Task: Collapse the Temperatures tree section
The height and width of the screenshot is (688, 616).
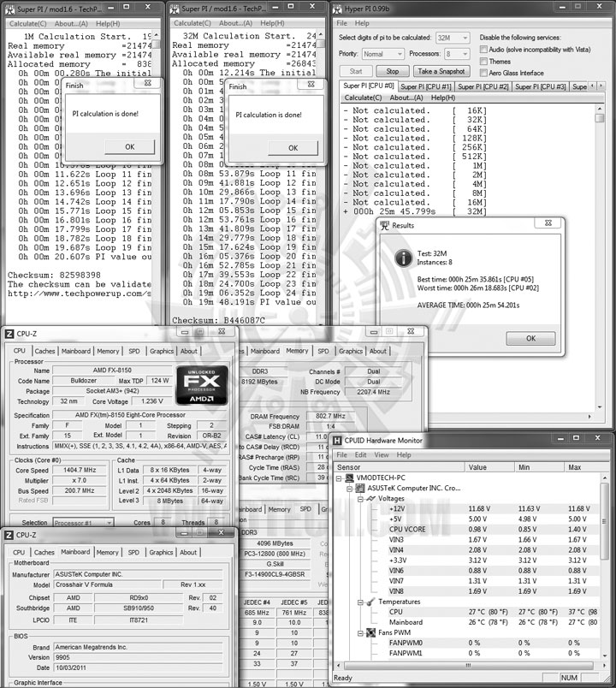Action: (360, 602)
